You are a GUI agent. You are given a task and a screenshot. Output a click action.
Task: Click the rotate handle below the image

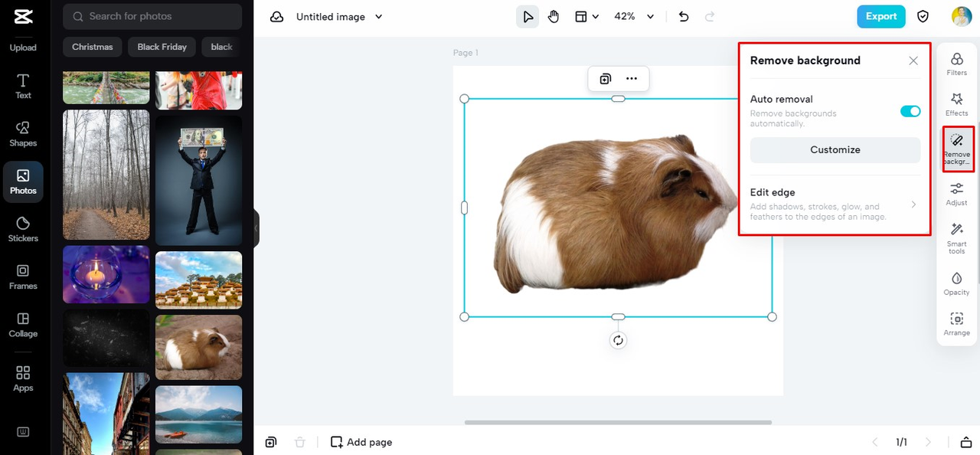pyautogui.click(x=619, y=340)
